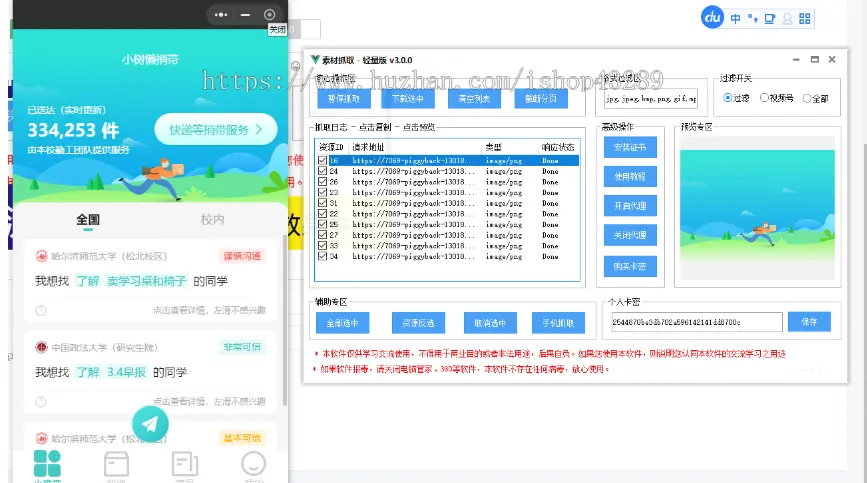Image resolution: width=867 pixels, height=483 pixels.
Task: Click the paper-plane publish floating button
Action: click(x=150, y=424)
